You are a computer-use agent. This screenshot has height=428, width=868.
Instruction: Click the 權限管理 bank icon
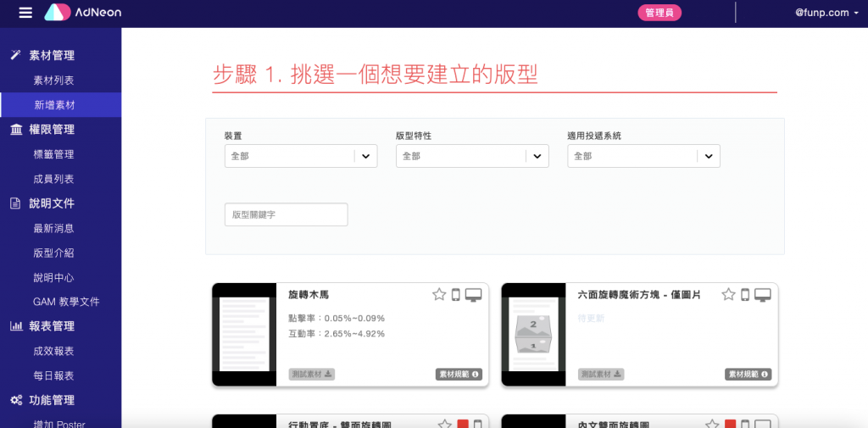coord(16,130)
